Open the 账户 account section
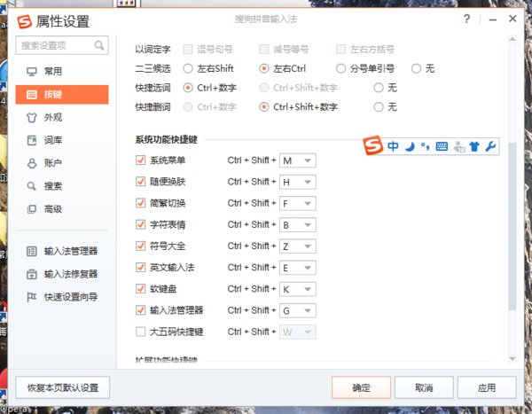The height and width of the screenshot is (414, 532). (62, 163)
